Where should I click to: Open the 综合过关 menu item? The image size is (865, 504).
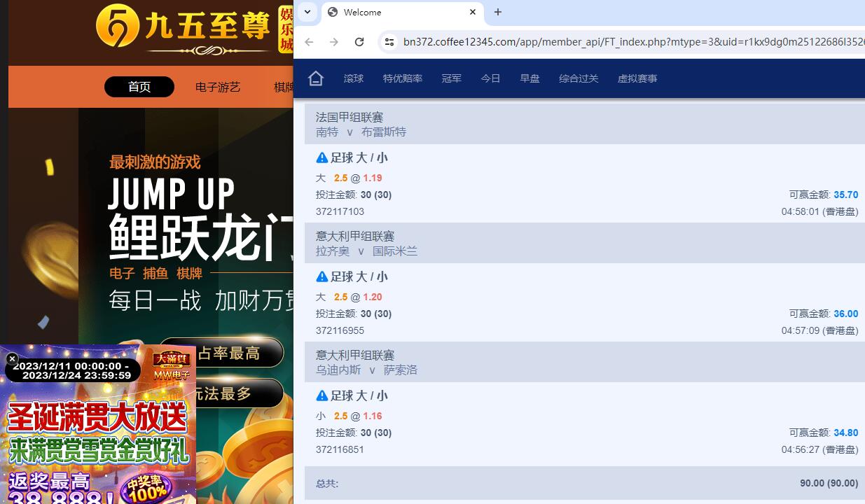(x=579, y=78)
